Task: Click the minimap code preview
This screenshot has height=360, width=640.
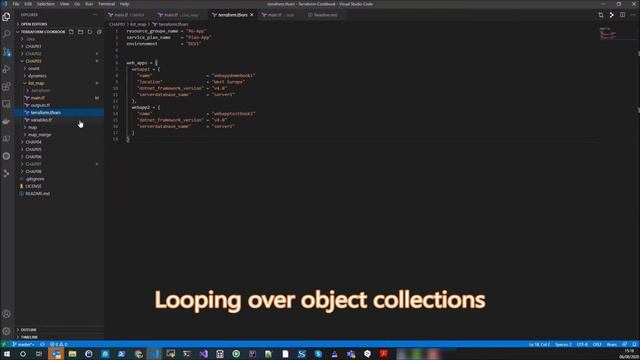Action: pos(607,33)
